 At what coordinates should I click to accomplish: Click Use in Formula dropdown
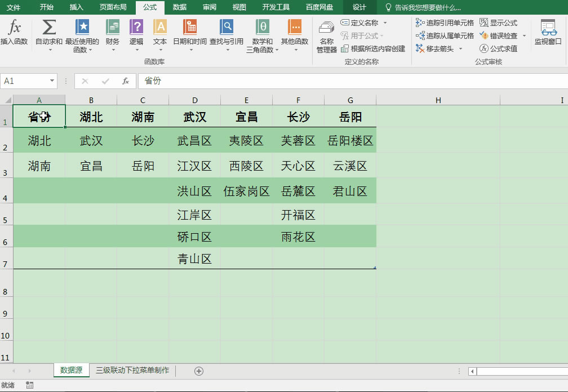click(362, 35)
